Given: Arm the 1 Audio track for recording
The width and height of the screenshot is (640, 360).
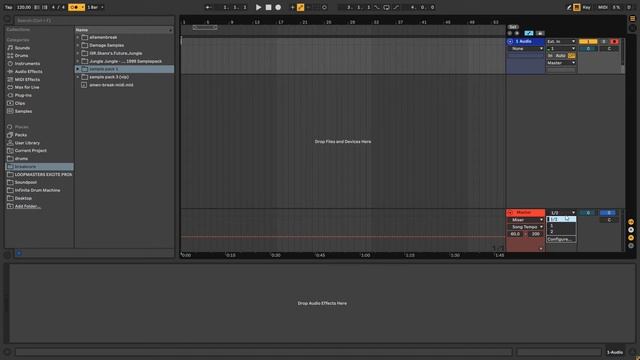Looking at the screenshot, I should tap(614, 41).
